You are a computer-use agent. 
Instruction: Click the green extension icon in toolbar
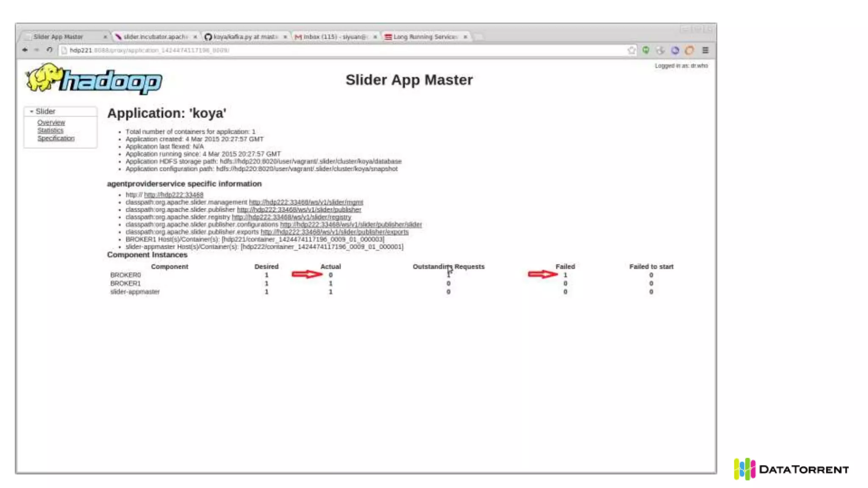[x=645, y=50]
